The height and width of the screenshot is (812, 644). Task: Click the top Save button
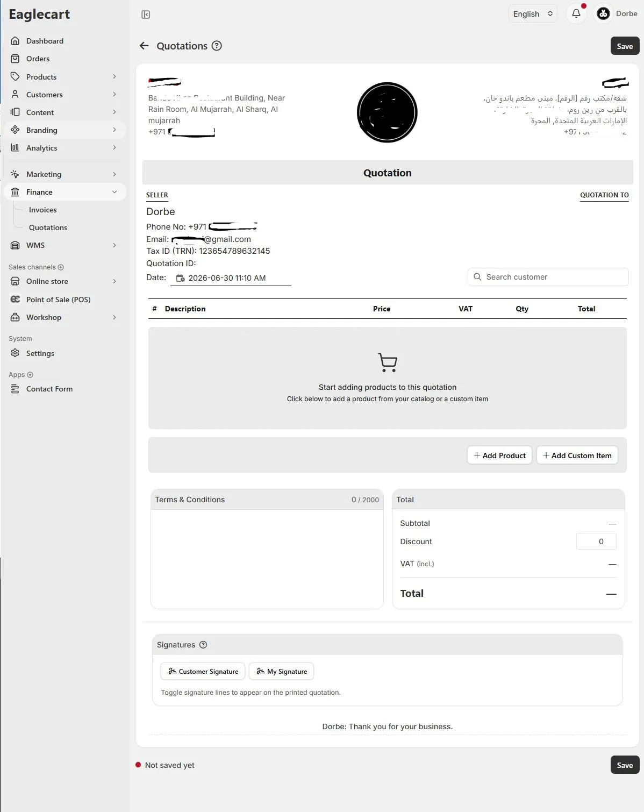[625, 46]
